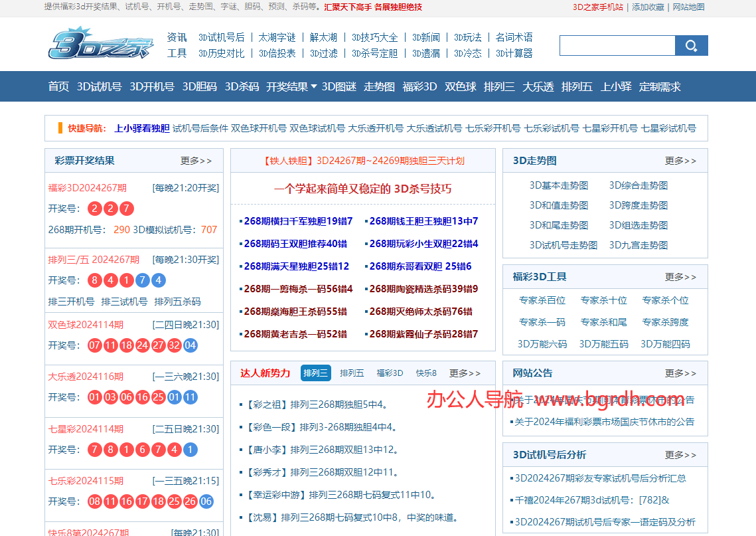756x536 pixels.
Task: Open the 3D之家 logo homepage
Action: click(101, 44)
